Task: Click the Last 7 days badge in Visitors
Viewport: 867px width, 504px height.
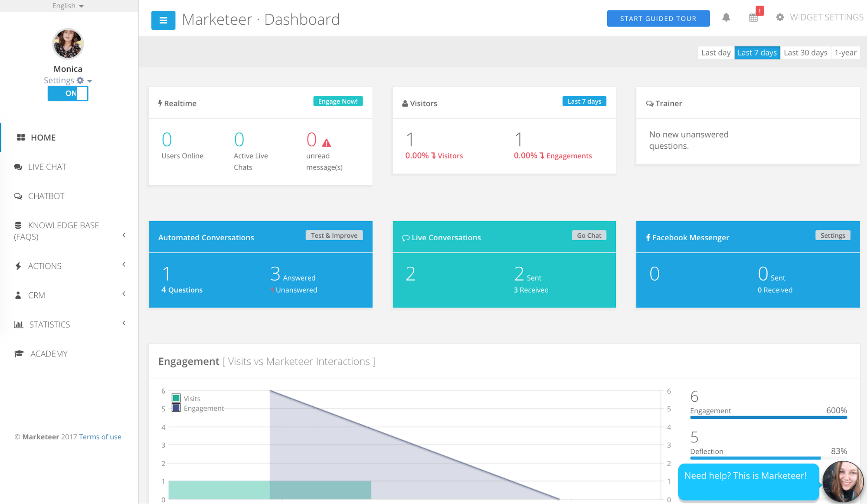Action: coord(584,101)
